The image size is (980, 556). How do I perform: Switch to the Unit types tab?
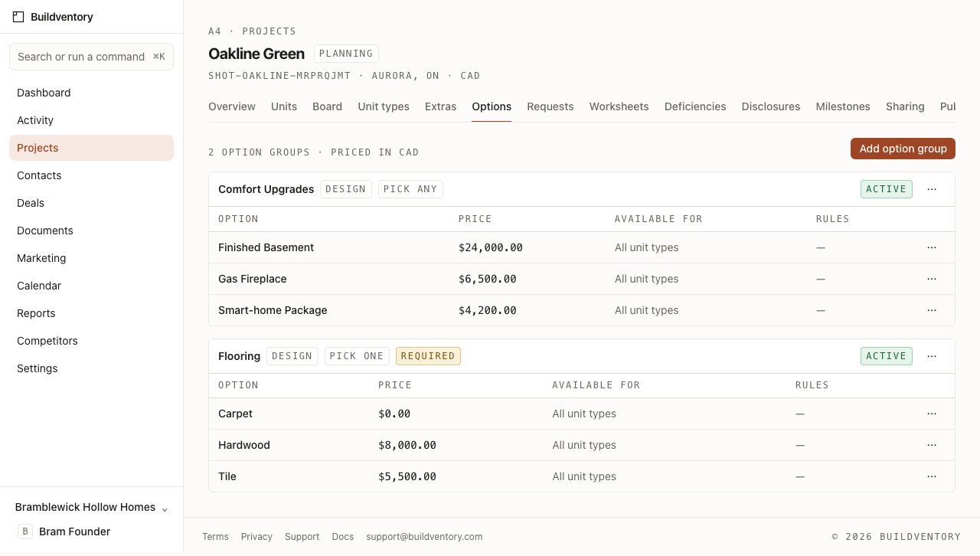[384, 106]
